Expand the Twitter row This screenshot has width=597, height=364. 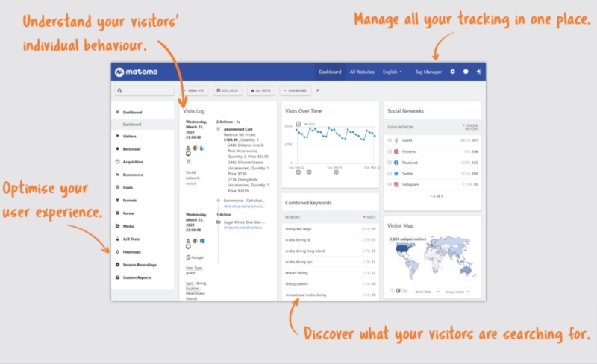pyautogui.click(x=390, y=174)
